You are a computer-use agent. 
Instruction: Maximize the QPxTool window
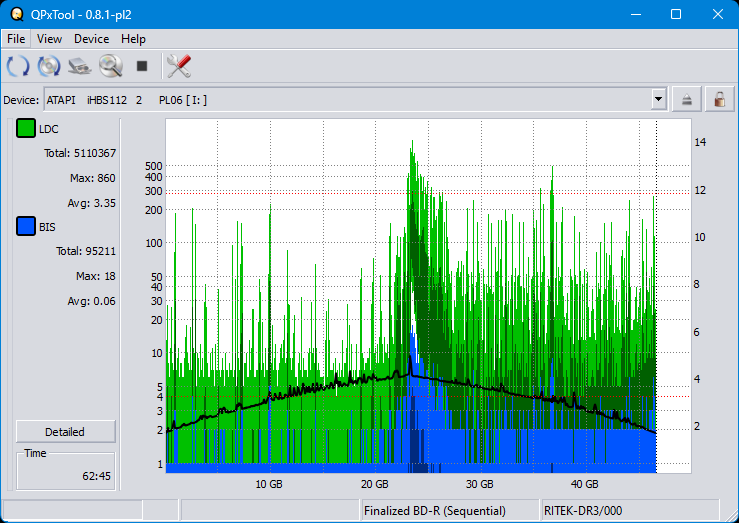(675, 14)
